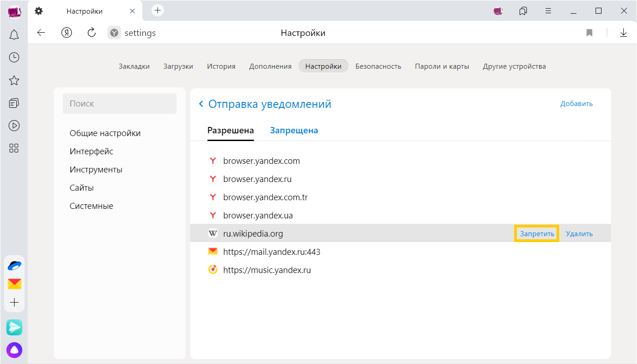The height and width of the screenshot is (364, 637).
Task: Open Пароли и карты section
Action: (x=442, y=66)
